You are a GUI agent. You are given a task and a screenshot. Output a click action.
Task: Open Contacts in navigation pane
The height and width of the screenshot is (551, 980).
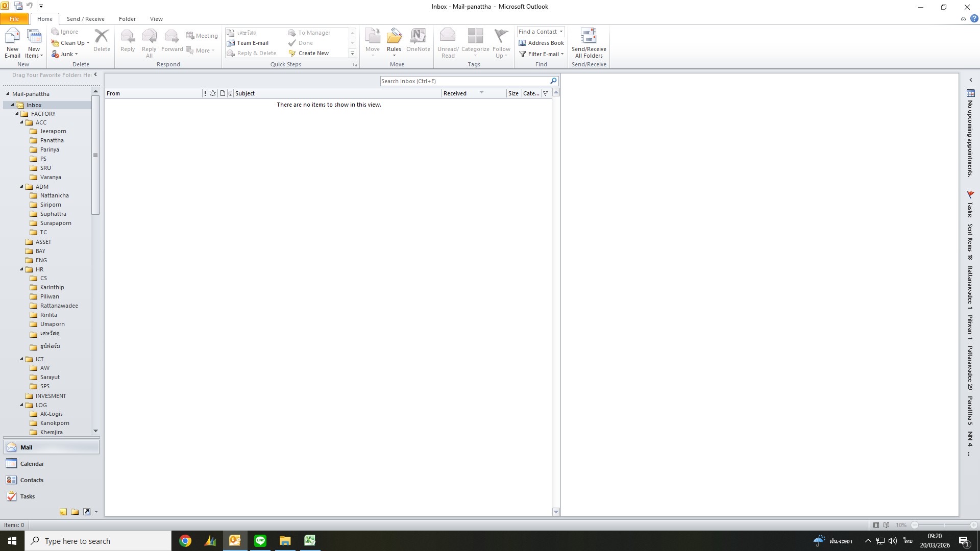point(32,480)
